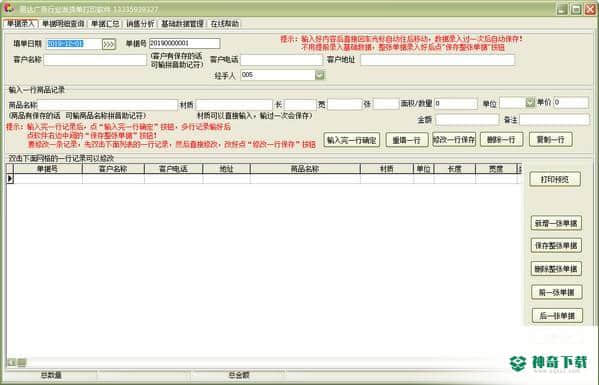Viewport: 599px width, 385px height.
Task: Click the 重填一行 button
Action: tap(406, 140)
